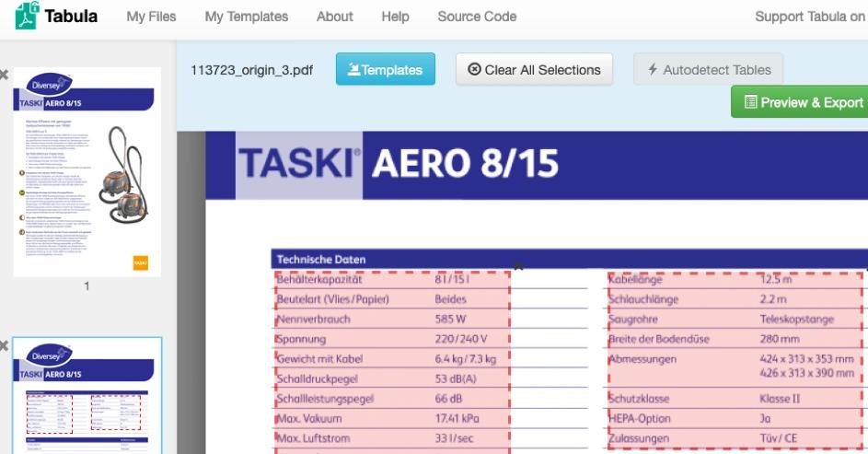Viewport: 868px width, 454px height.
Task: Select page 2 thumbnail in the sidebar
Action: [87, 395]
